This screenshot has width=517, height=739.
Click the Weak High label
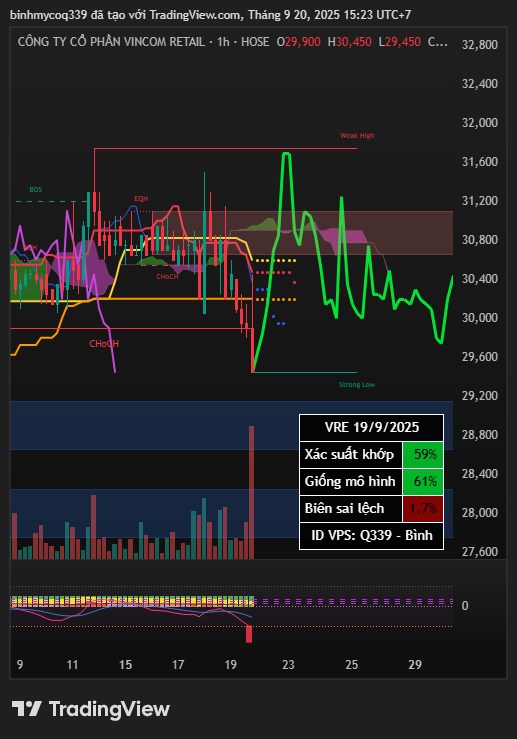pos(357,136)
